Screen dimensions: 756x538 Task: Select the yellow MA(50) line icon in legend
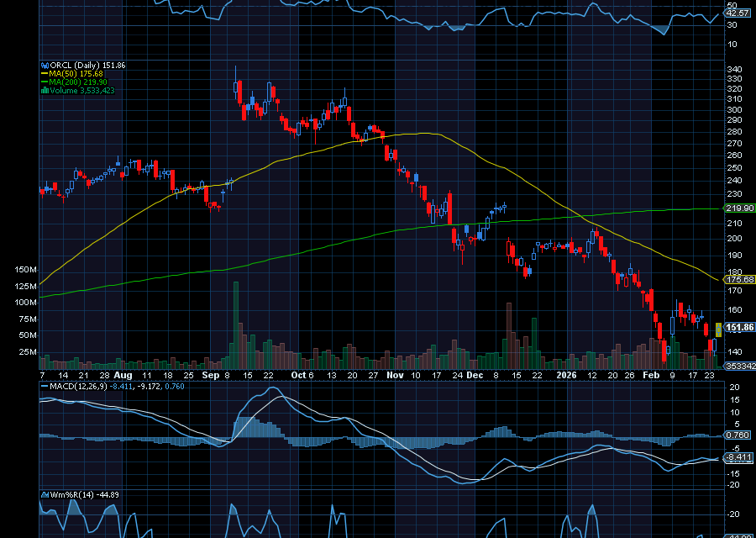pyautogui.click(x=44, y=74)
